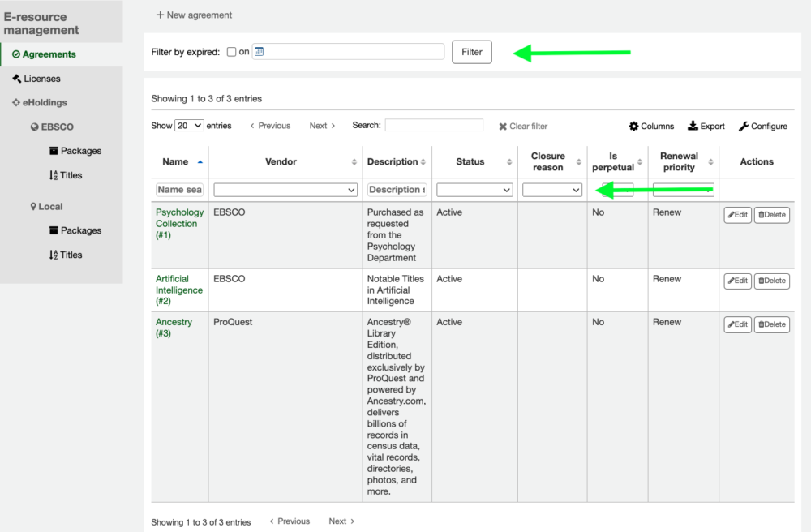Expand the Status filter dropdown

[x=474, y=190]
